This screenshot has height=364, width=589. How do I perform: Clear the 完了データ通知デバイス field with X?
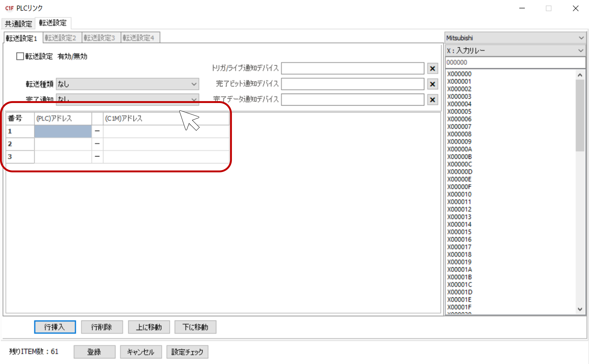click(432, 100)
